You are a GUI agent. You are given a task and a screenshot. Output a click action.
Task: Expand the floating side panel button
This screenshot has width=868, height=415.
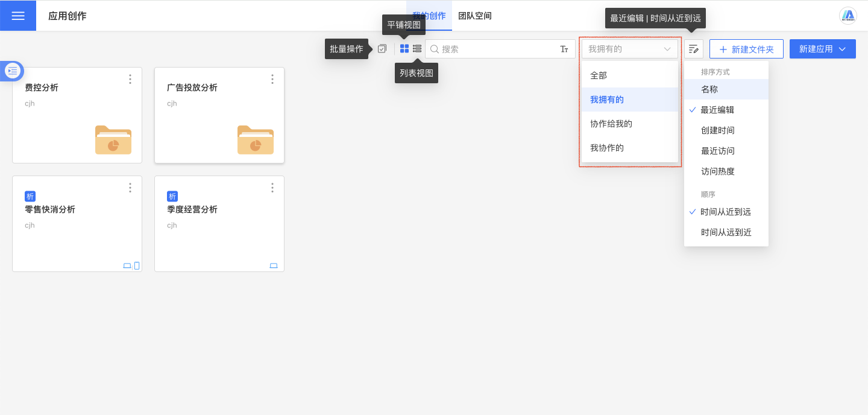[x=13, y=71]
